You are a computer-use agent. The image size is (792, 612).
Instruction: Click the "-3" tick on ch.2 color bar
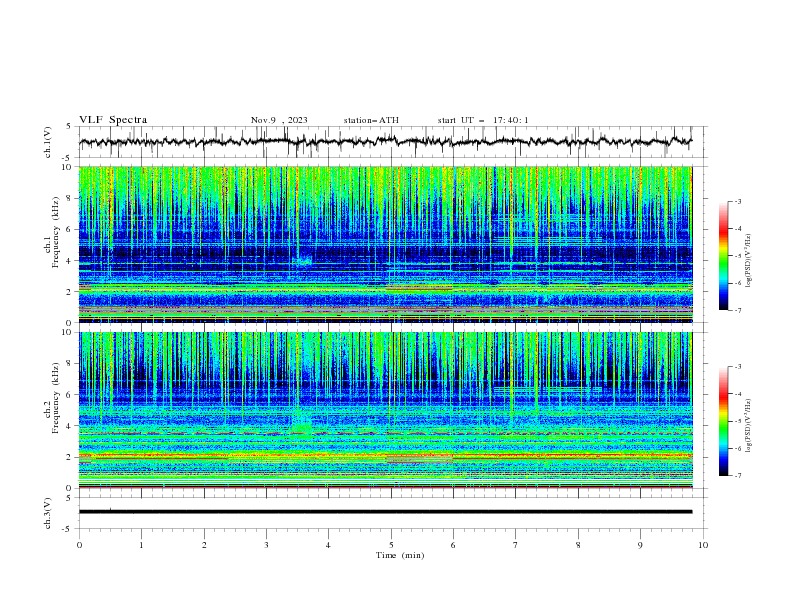click(737, 367)
